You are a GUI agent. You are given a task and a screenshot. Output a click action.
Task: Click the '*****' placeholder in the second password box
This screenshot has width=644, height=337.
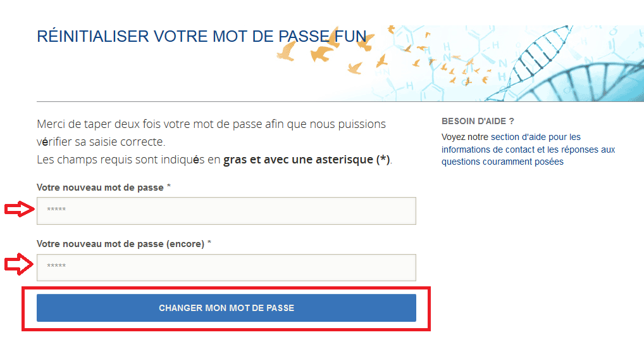tap(56, 265)
